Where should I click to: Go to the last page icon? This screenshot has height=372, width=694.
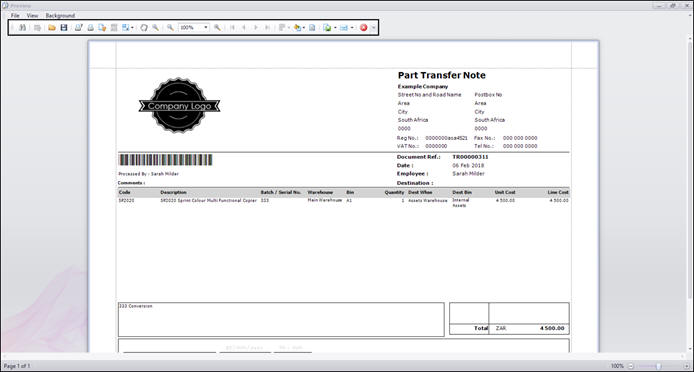(x=267, y=27)
